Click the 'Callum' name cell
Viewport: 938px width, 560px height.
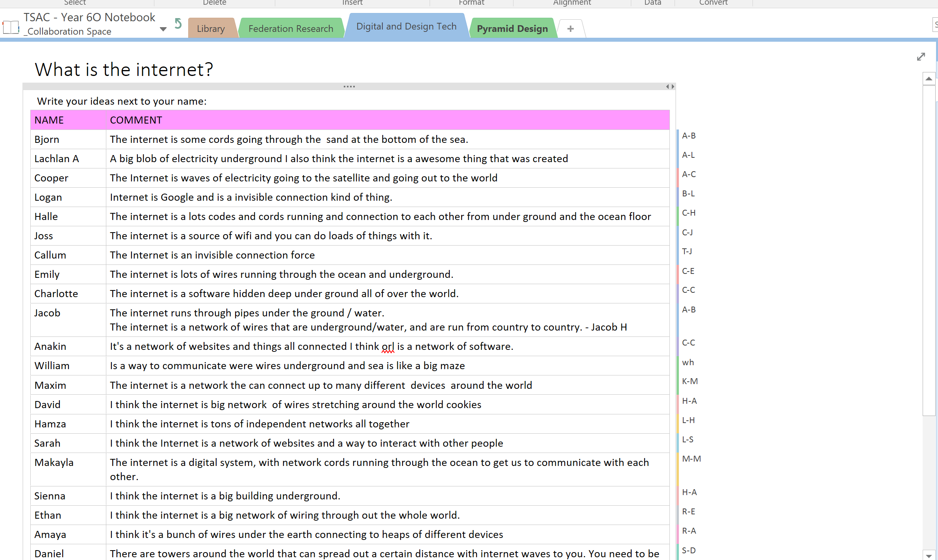pos(69,255)
